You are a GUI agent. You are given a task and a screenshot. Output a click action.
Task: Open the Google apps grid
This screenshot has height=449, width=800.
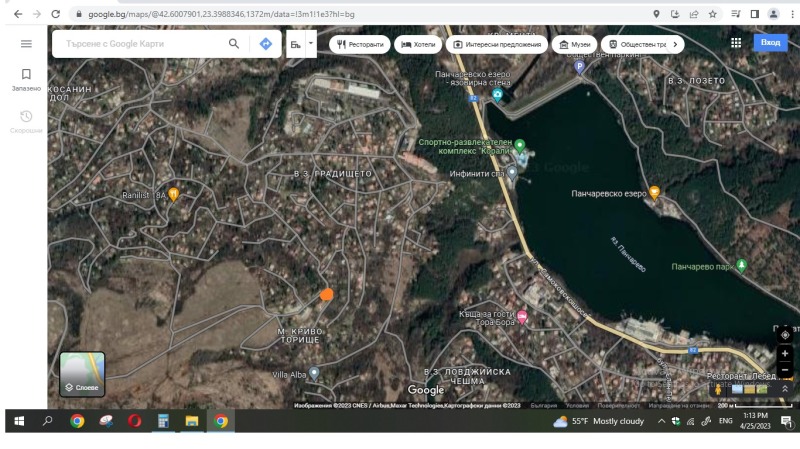[736, 43]
